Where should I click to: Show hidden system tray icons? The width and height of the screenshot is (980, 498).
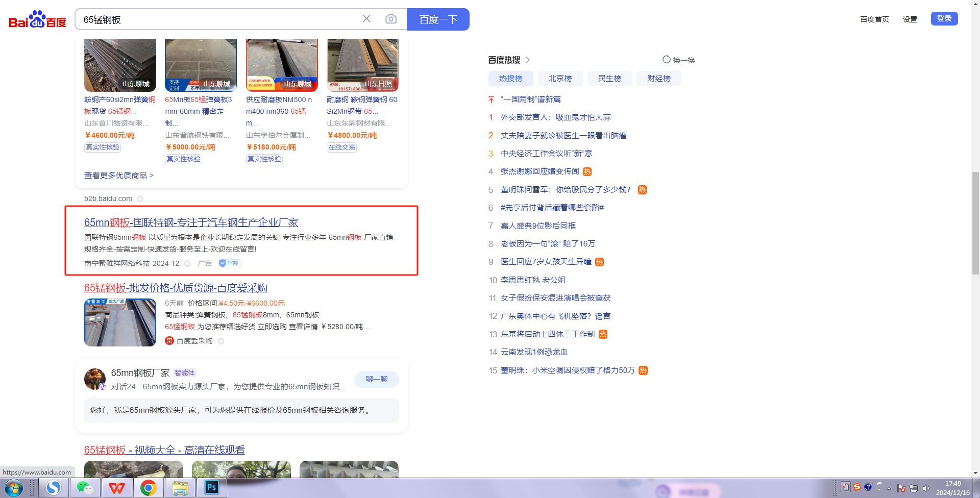(x=889, y=489)
